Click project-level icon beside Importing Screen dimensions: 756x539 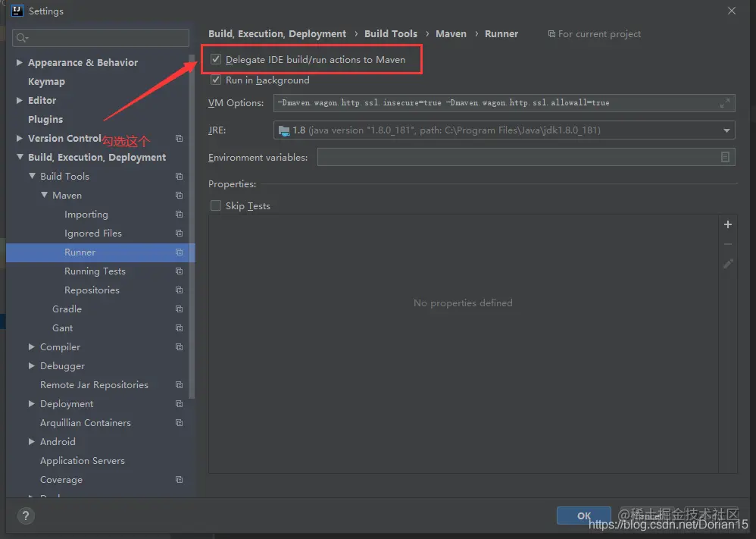click(180, 215)
